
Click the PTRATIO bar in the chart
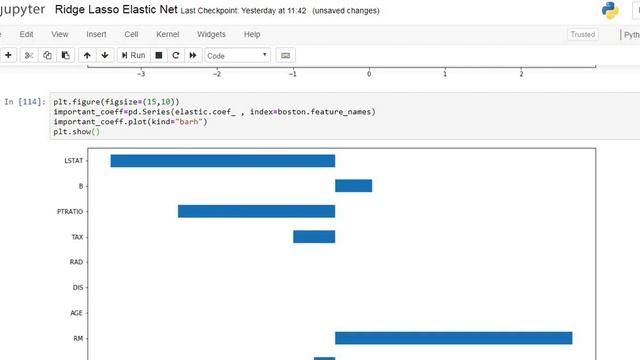[x=256, y=211]
